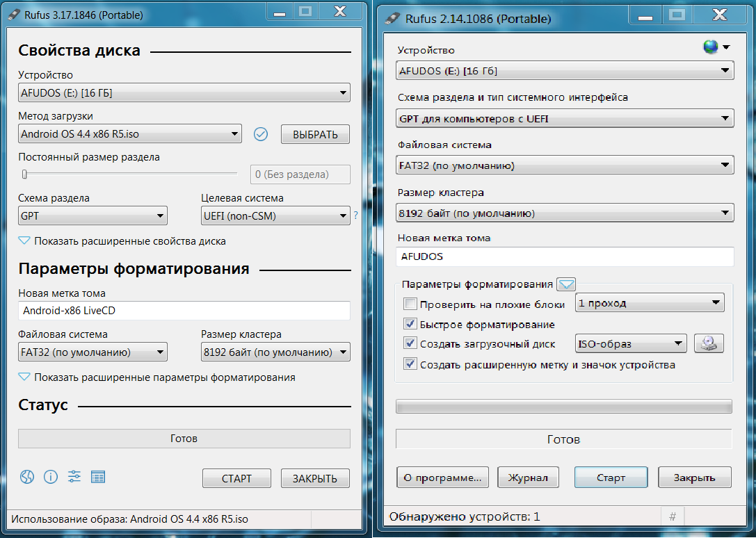Click the hash # symbol in Rufus 2.14 status bar
756x538 pixels.
(673, 516)
